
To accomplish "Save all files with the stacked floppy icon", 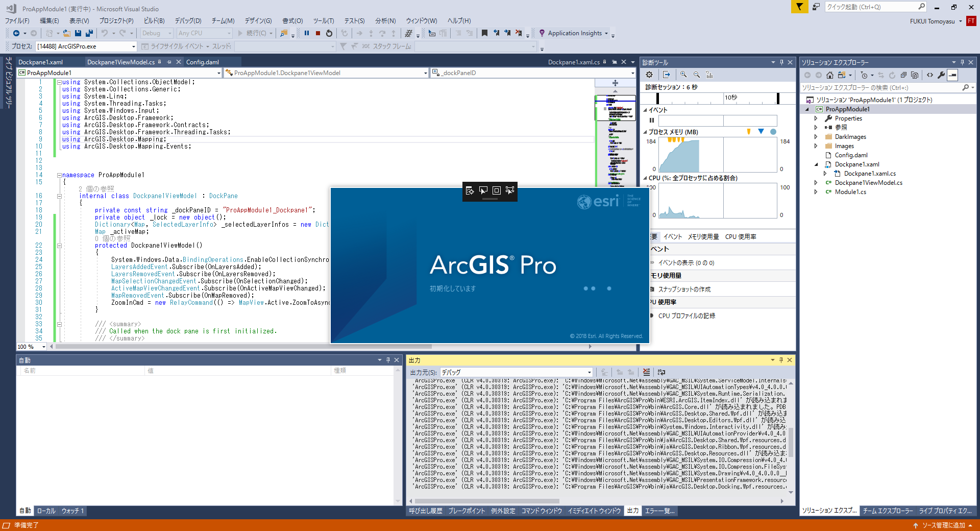I will click(89, 33).
